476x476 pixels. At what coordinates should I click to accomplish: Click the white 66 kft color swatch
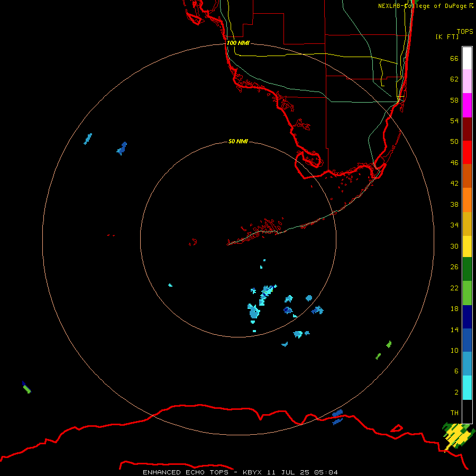467,58
